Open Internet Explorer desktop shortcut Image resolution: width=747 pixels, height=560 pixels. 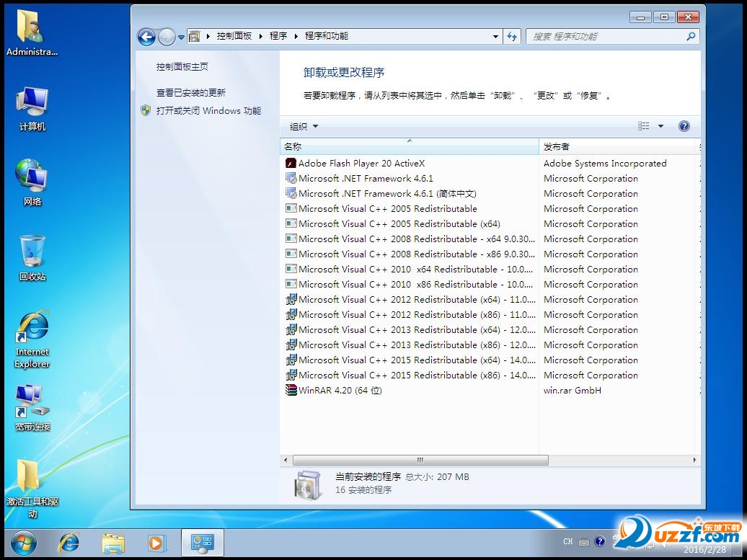[32, 339]
